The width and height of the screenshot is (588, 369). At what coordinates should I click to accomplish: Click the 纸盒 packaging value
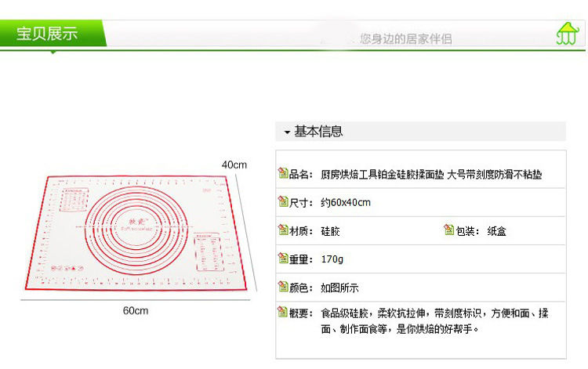click(x=496, y=231)
